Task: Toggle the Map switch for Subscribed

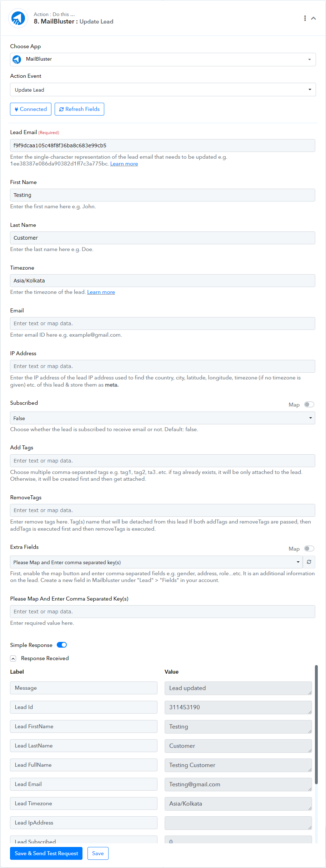Action: [x=309, y=404]
